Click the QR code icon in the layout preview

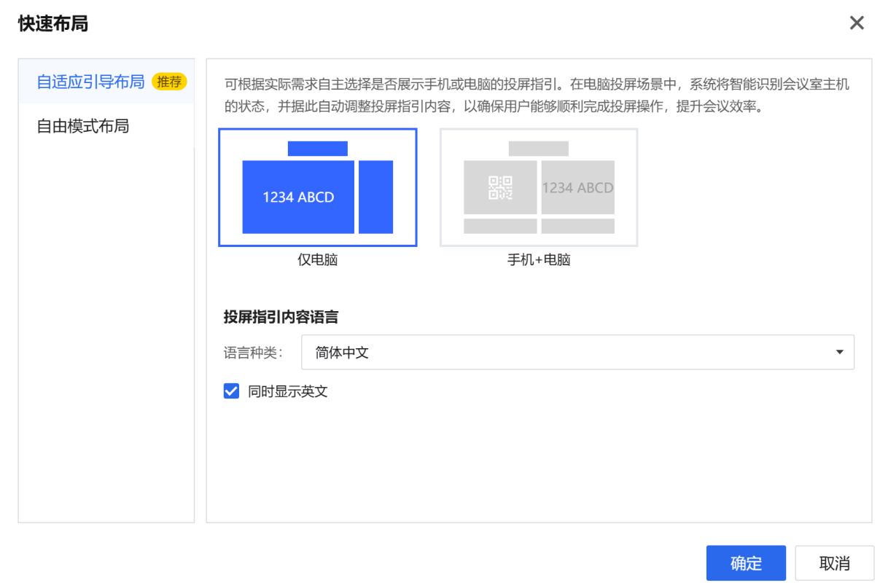[x=500, y=188]
